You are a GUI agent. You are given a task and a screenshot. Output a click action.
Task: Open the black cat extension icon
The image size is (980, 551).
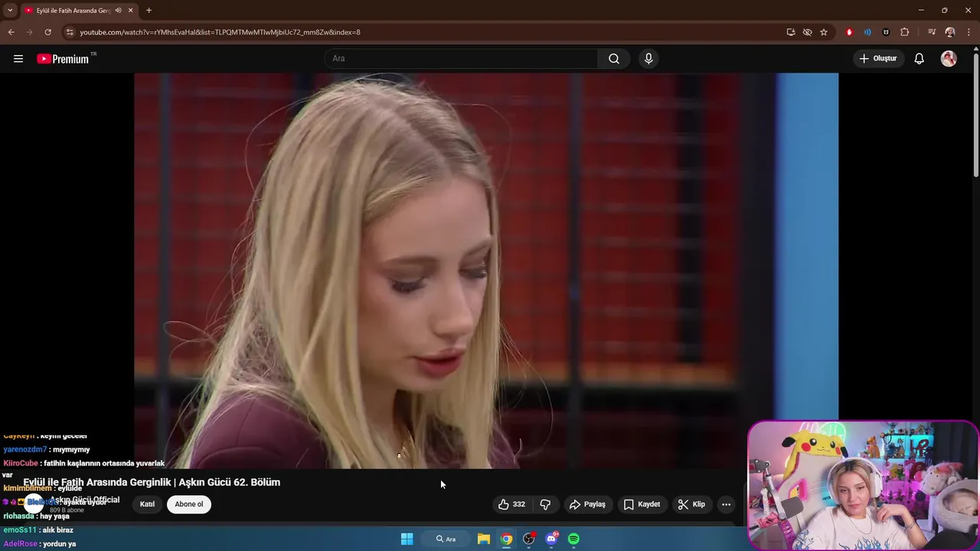pos(886,32)
